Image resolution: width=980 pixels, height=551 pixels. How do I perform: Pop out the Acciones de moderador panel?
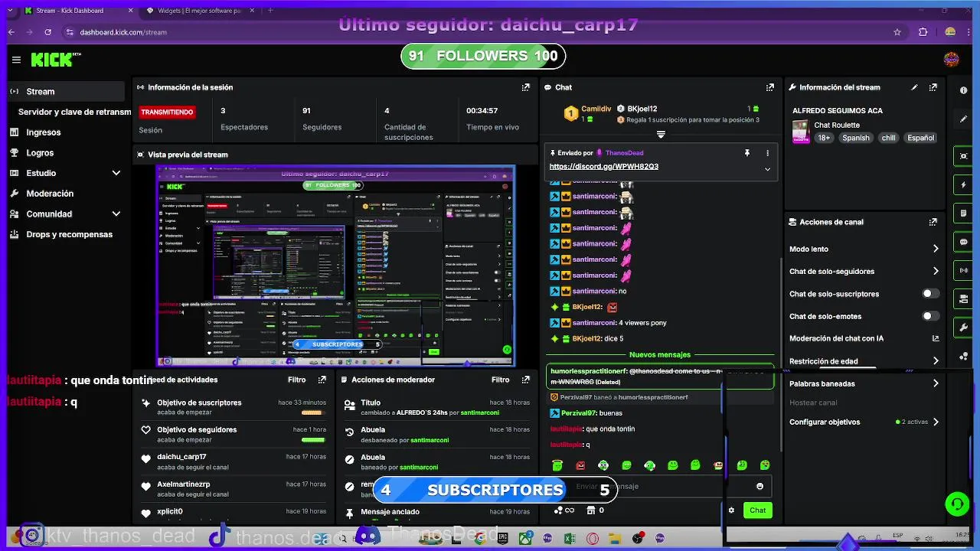[525, 380]
